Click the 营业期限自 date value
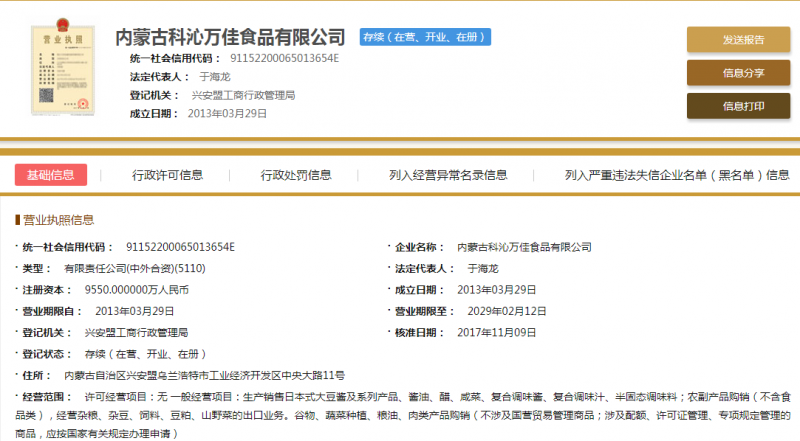Viewport: 800px width, 441px height. (135, 311)
